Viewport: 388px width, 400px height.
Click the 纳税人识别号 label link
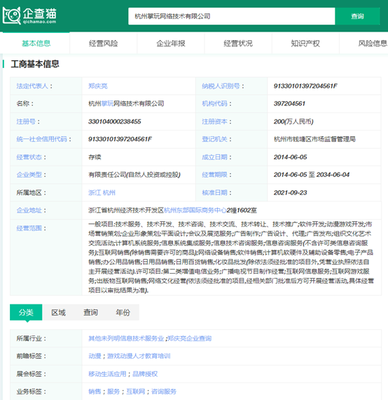point(221,86)
